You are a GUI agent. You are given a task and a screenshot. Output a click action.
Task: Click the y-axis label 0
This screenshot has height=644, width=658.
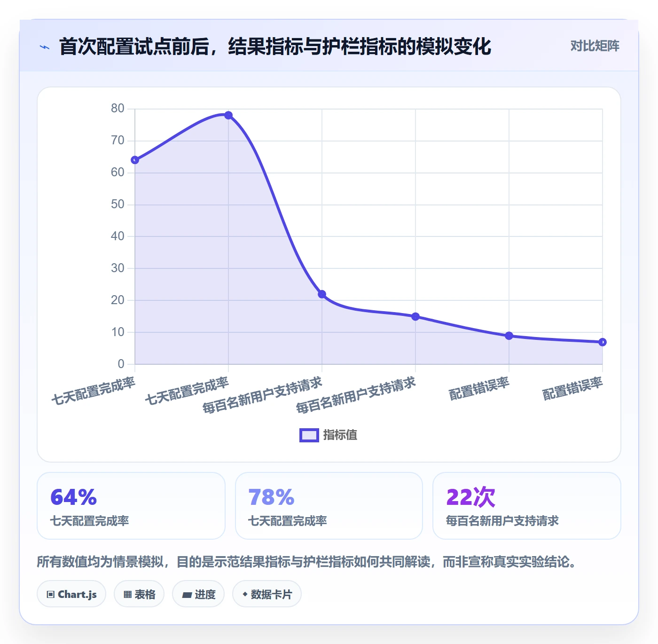(121, 364)
